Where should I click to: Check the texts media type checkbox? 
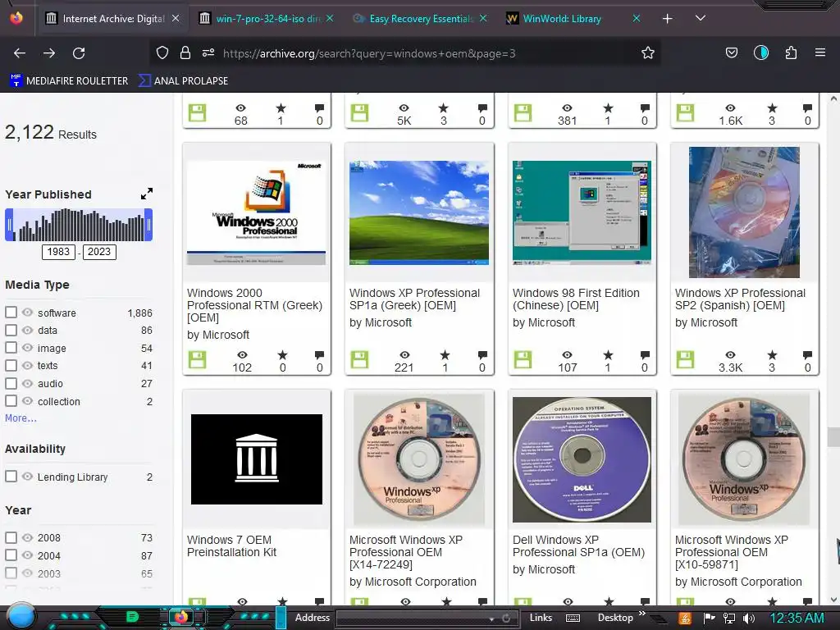[11, 365]
